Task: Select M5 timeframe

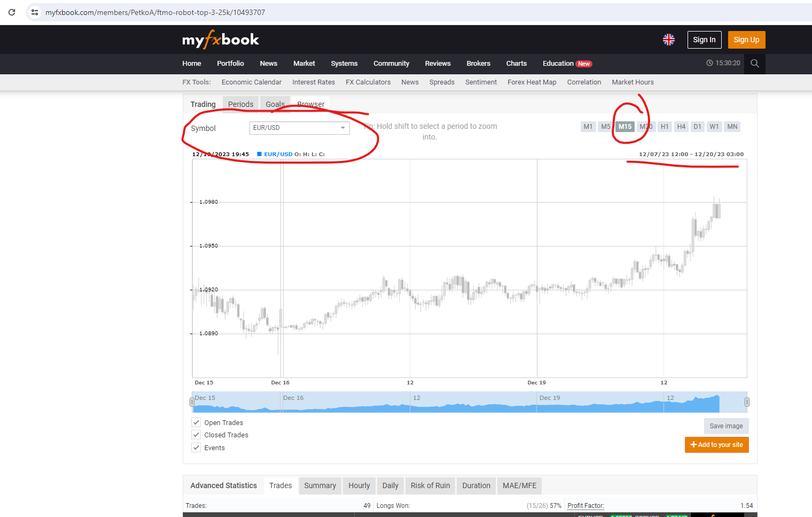Action: 605,127
